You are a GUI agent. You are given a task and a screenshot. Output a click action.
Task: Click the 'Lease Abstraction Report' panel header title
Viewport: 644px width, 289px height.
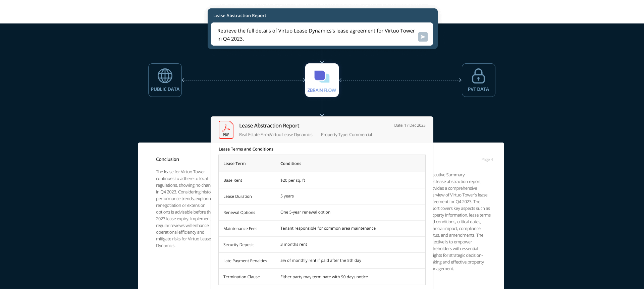(x=240, y=16)
